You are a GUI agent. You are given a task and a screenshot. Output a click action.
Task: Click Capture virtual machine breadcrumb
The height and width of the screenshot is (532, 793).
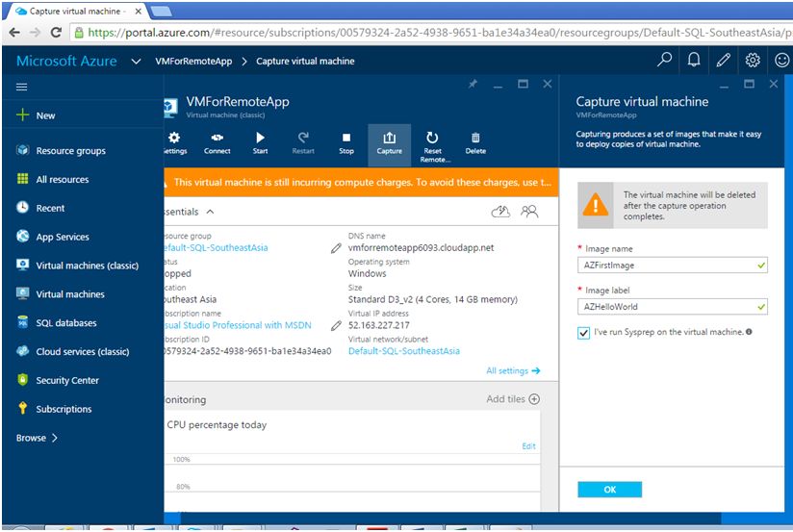click(x=305, y=62)
